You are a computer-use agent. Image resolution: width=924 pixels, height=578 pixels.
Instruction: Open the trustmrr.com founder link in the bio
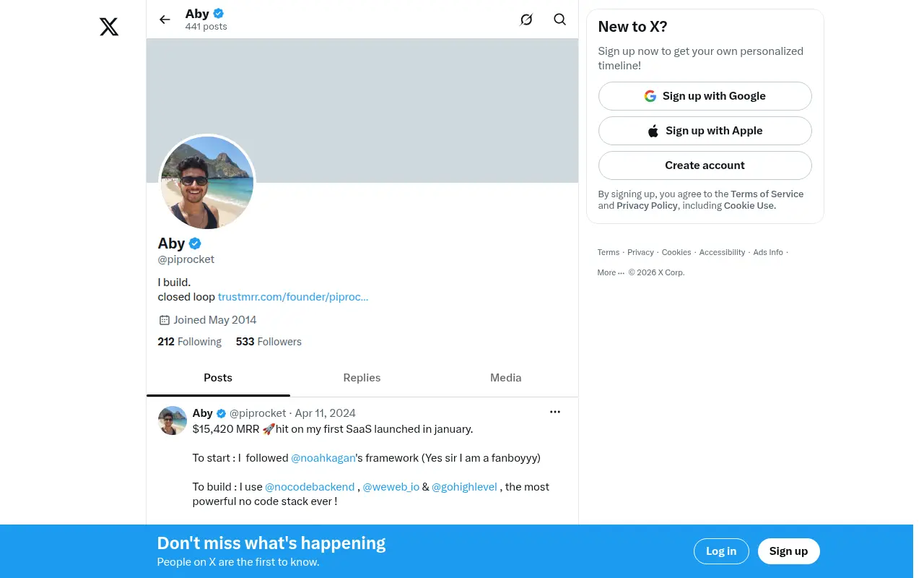coord(293,297)
